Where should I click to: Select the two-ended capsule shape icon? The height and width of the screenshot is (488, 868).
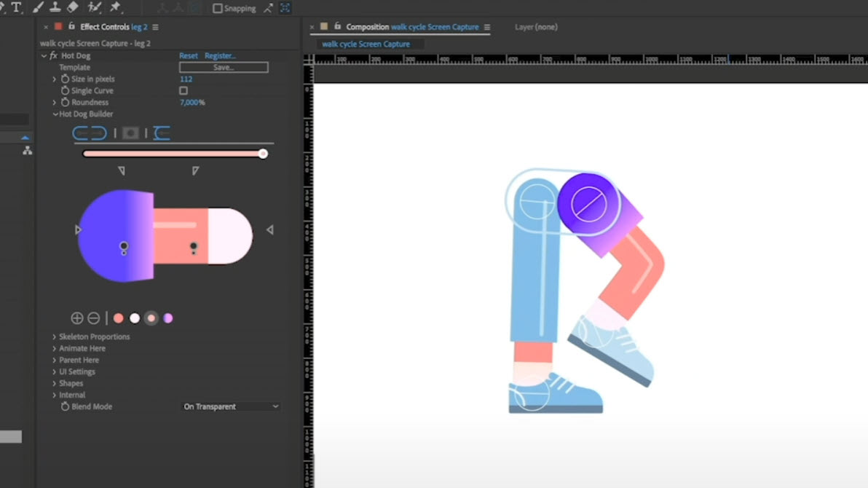click(x=90, y=133)
